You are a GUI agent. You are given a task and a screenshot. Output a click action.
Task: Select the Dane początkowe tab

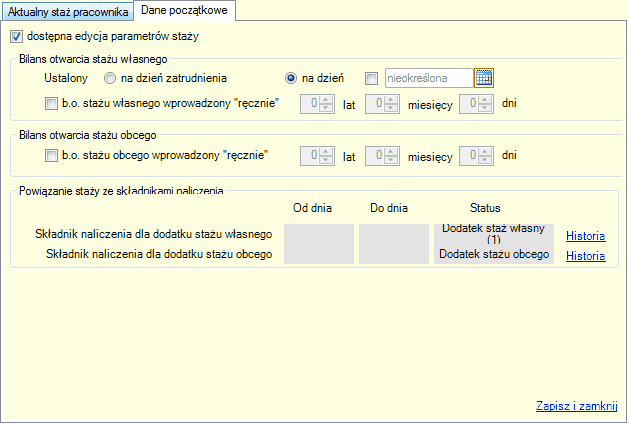tap(184, 10)
